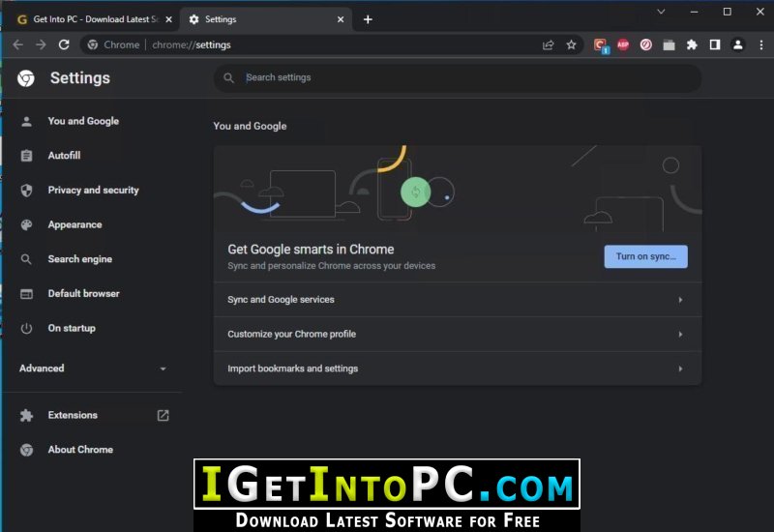Open Customize your Chrome profile row
This screenshot has height=532, width=774.
[458, 334]
